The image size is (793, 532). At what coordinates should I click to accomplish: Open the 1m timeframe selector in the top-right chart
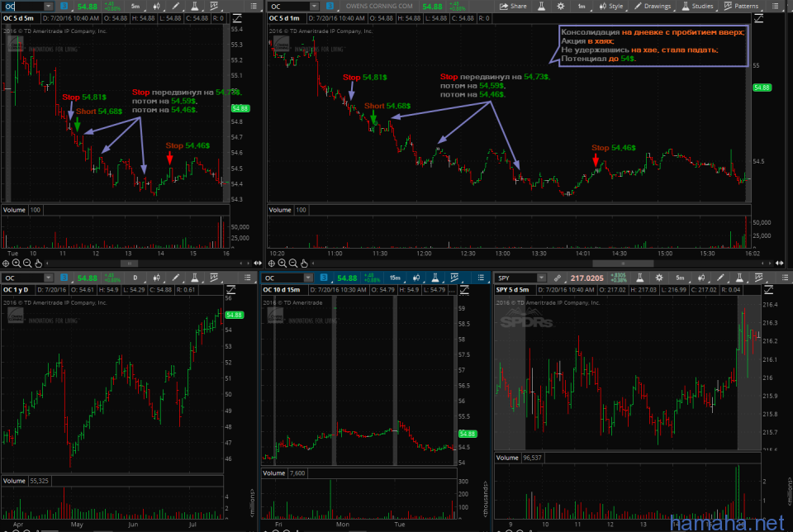coord(582,6)
